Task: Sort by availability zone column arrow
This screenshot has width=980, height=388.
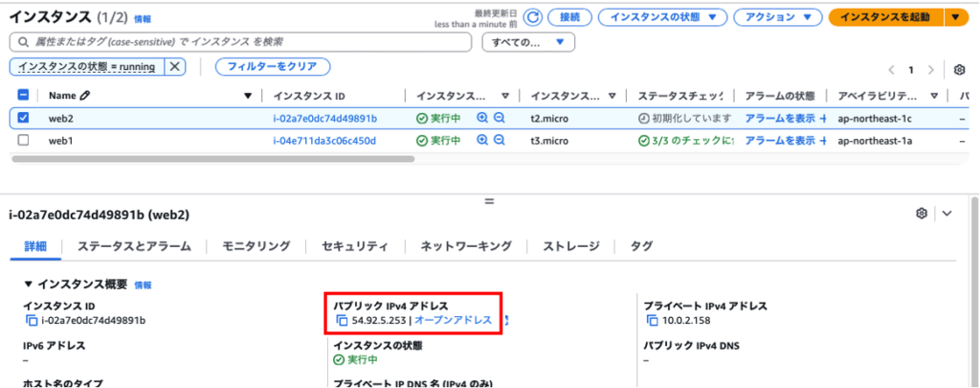Action: [x=934, y=96]
